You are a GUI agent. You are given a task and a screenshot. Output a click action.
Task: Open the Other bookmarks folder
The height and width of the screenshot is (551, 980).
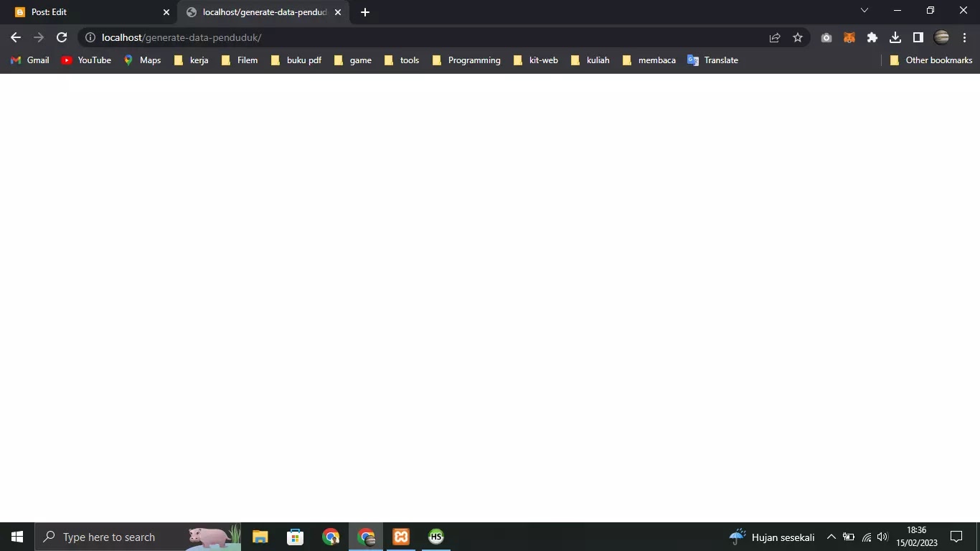coord(931,60)
